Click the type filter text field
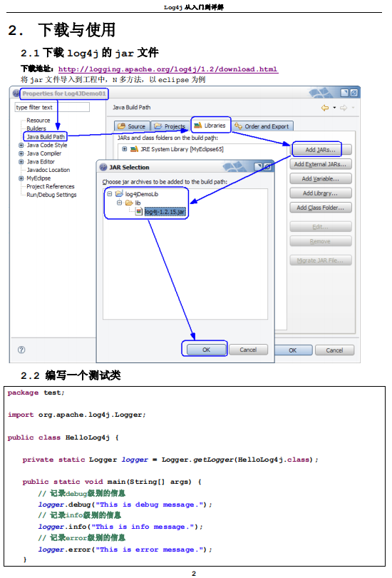Viewport: 392px width, 578px height. [x=52, y=107]
